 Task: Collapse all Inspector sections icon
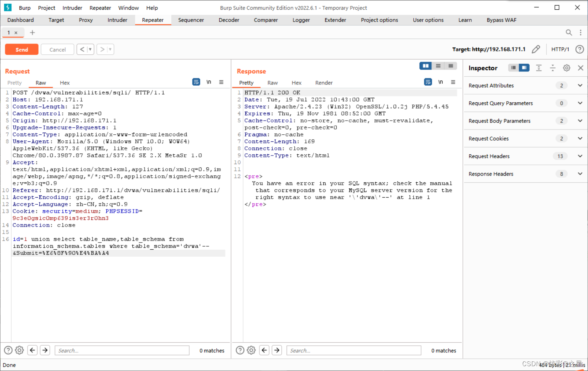coord(553,68)
